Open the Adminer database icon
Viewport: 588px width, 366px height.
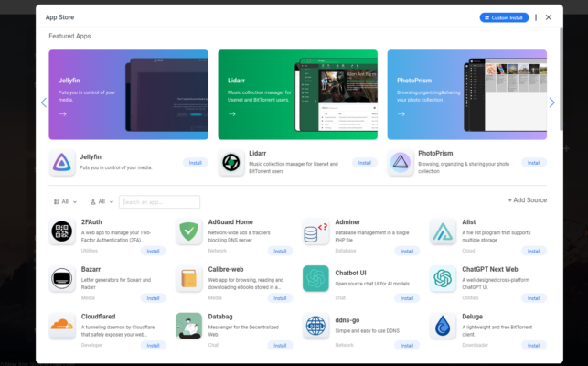coord(315,231)
